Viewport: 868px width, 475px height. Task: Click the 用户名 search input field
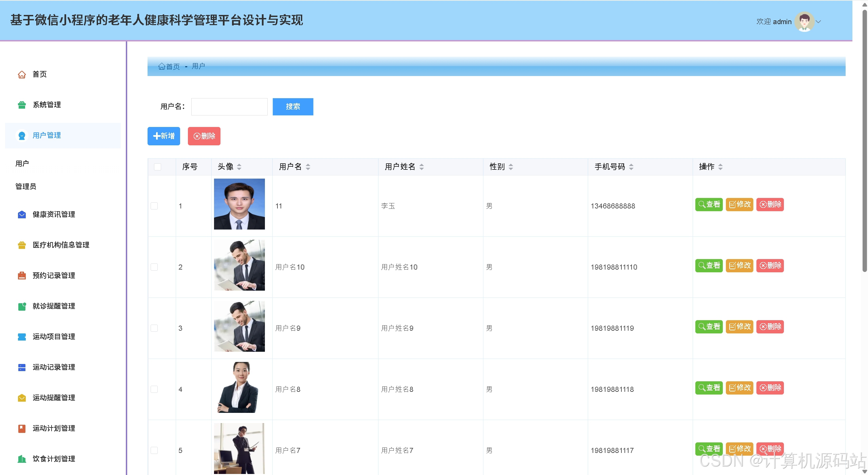tap(229, 107)
